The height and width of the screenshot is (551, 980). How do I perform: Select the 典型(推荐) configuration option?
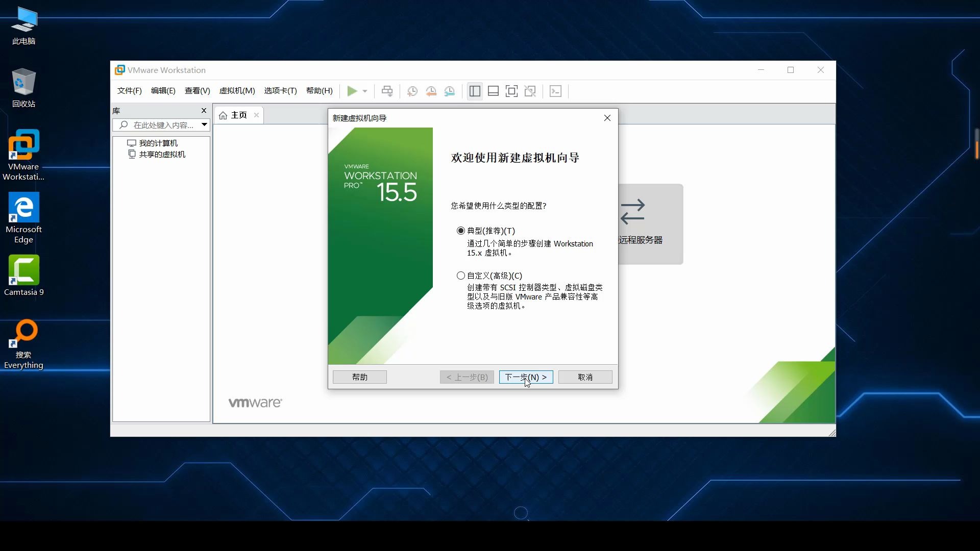click(x=461, y=231)
